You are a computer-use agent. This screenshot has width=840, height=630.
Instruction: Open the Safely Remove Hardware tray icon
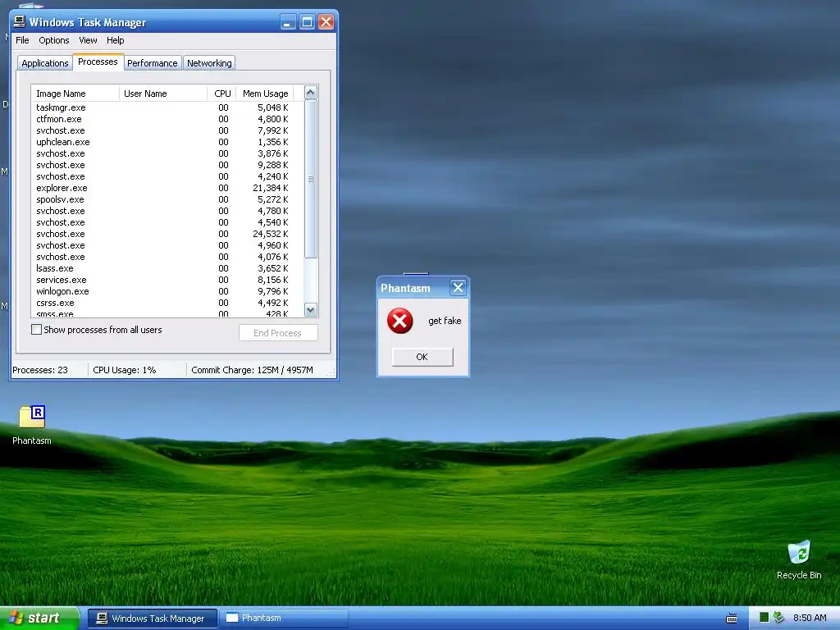779,618
